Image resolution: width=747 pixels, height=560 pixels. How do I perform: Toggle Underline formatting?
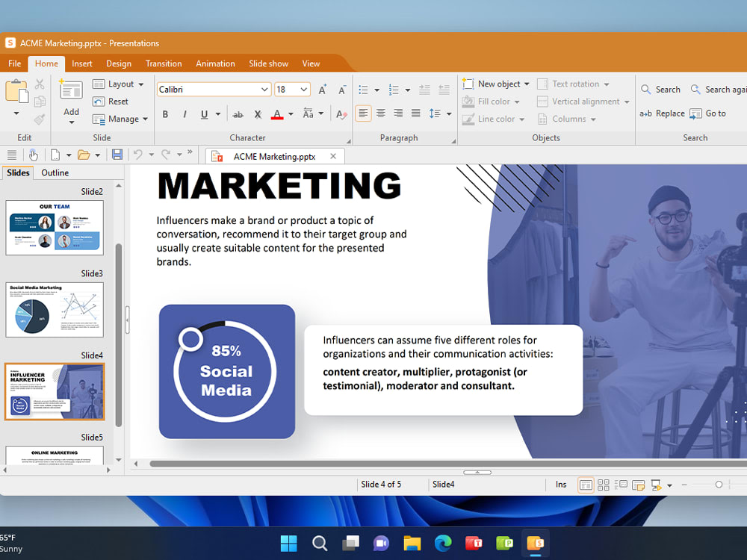point(205,114)
